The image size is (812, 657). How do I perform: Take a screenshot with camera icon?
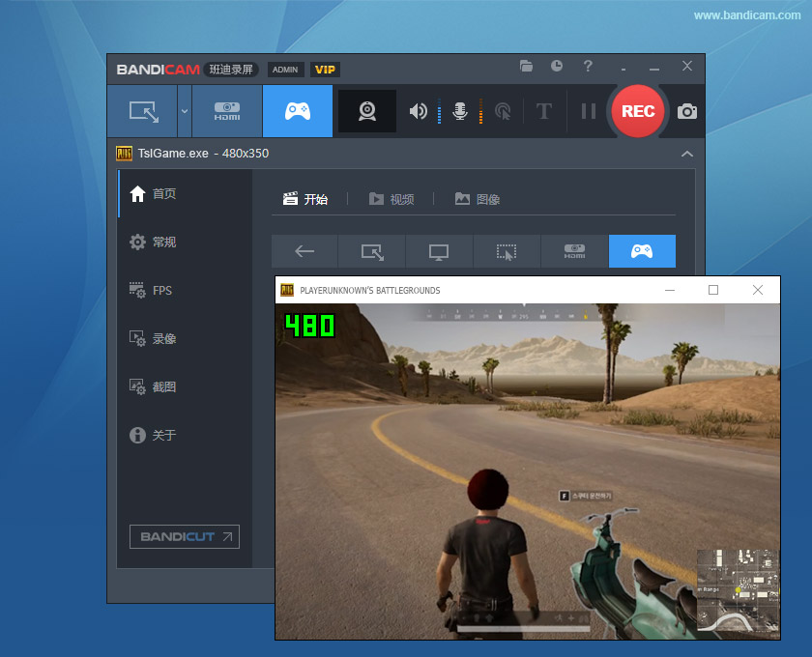[687, 111]
